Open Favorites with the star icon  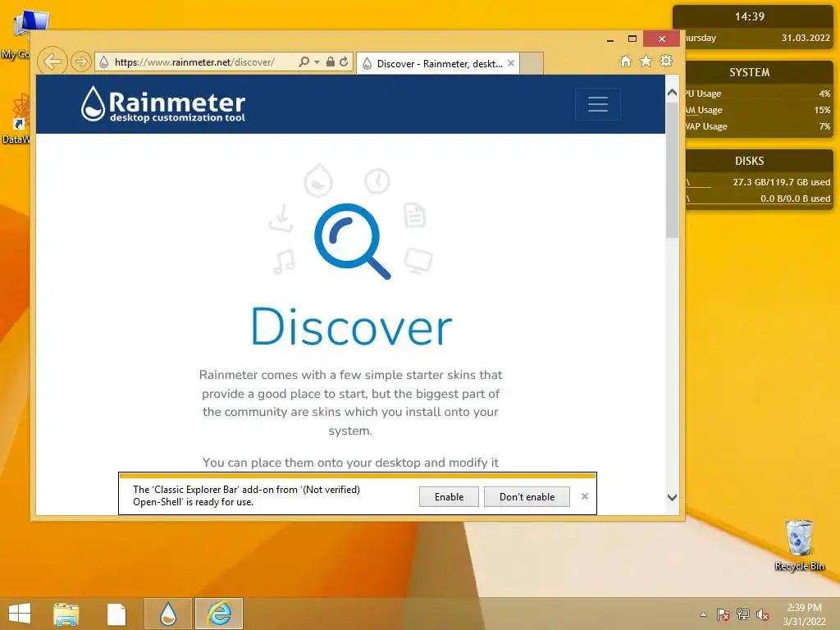646,61
